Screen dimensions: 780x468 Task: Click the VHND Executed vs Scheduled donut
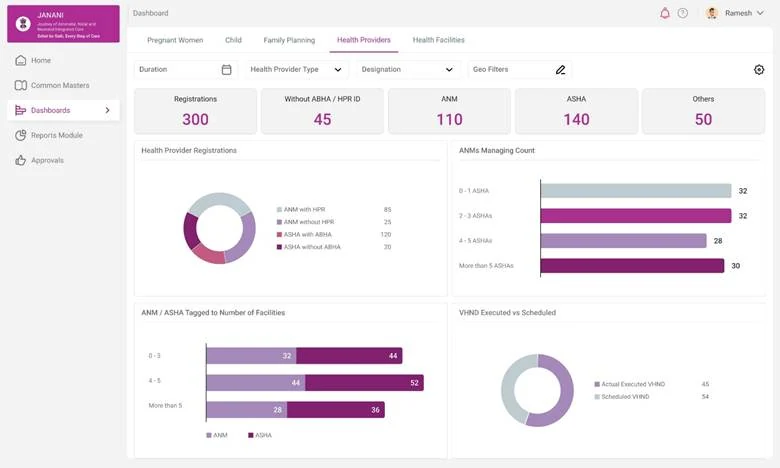537,390
